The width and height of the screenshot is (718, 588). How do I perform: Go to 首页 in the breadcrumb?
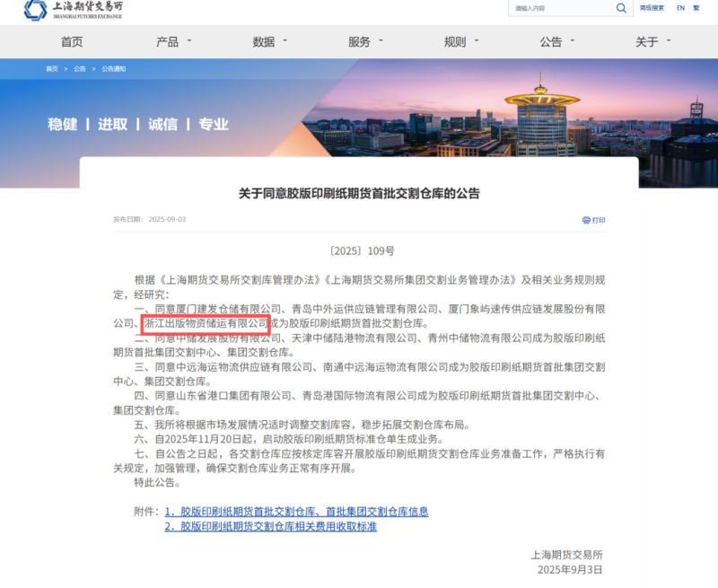coord(53,69)
